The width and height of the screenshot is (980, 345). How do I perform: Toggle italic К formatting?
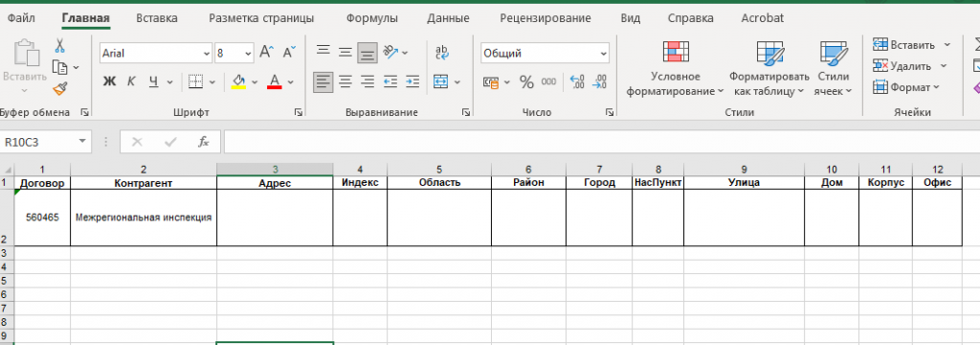point(131,81)
